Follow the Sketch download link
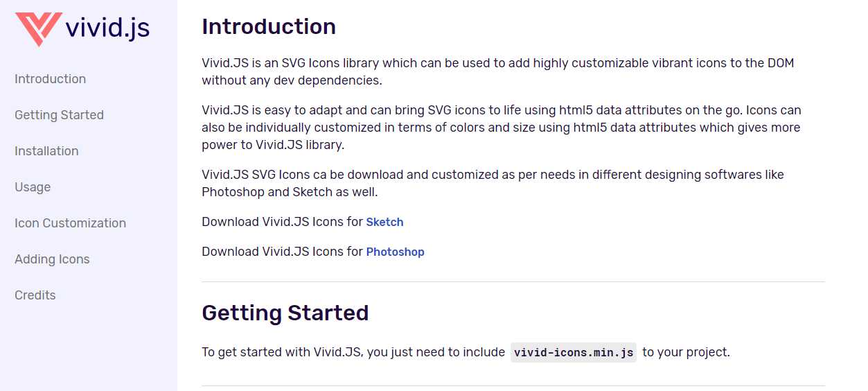This screenshot has width=868, height=391. 384,222
